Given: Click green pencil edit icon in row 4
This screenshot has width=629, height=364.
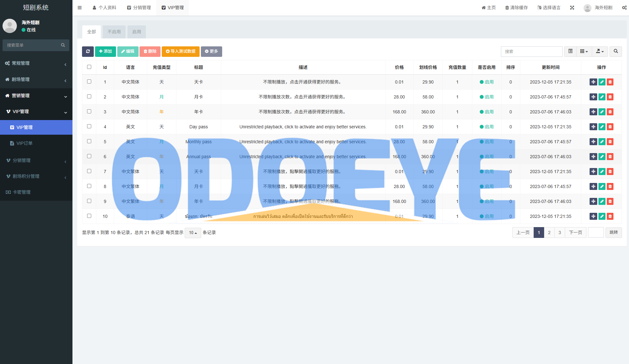Looking at the screenshot, I should (602, 127).
